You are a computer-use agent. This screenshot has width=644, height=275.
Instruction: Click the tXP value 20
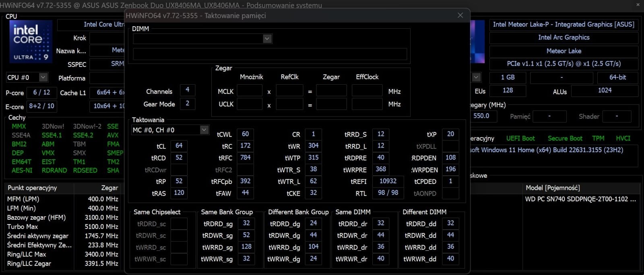tap(450, 134)
